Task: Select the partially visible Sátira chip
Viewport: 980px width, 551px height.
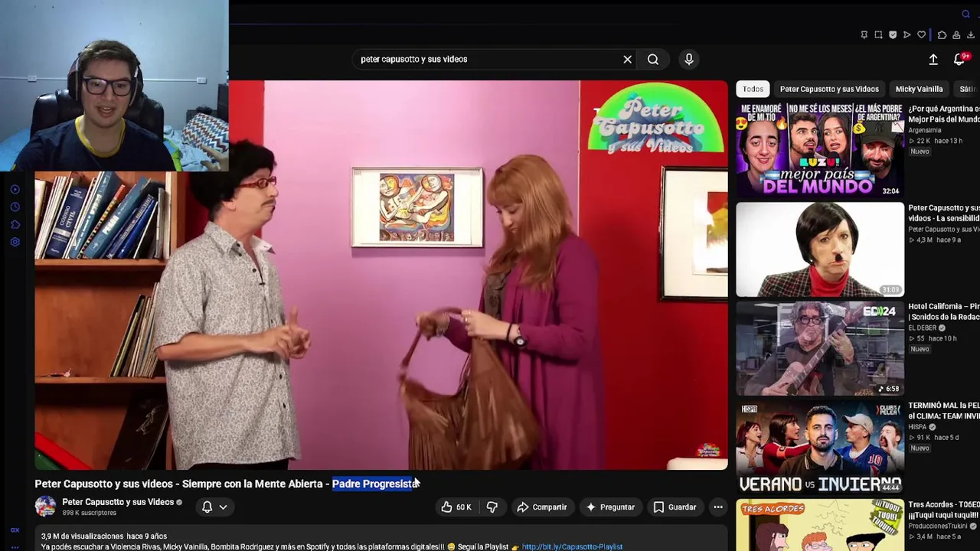Action: 967,89
